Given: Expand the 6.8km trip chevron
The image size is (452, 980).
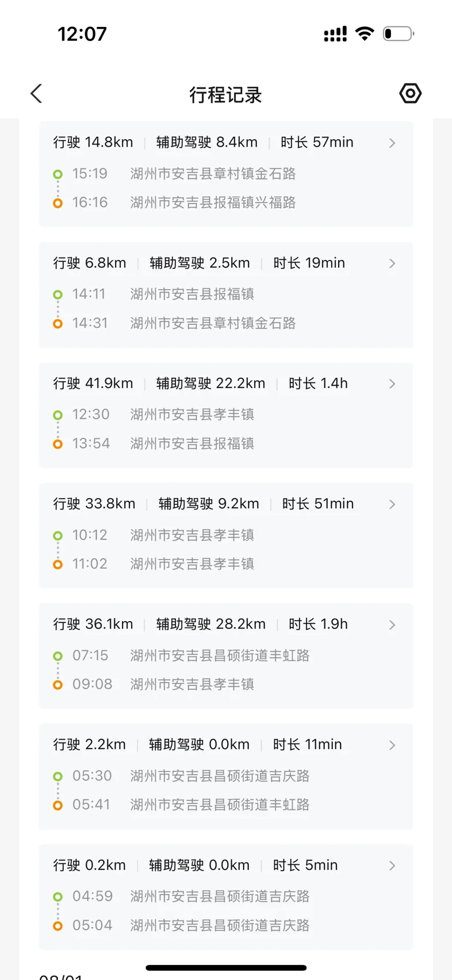Looking at the screenshot, I should (x=392, y=263).
